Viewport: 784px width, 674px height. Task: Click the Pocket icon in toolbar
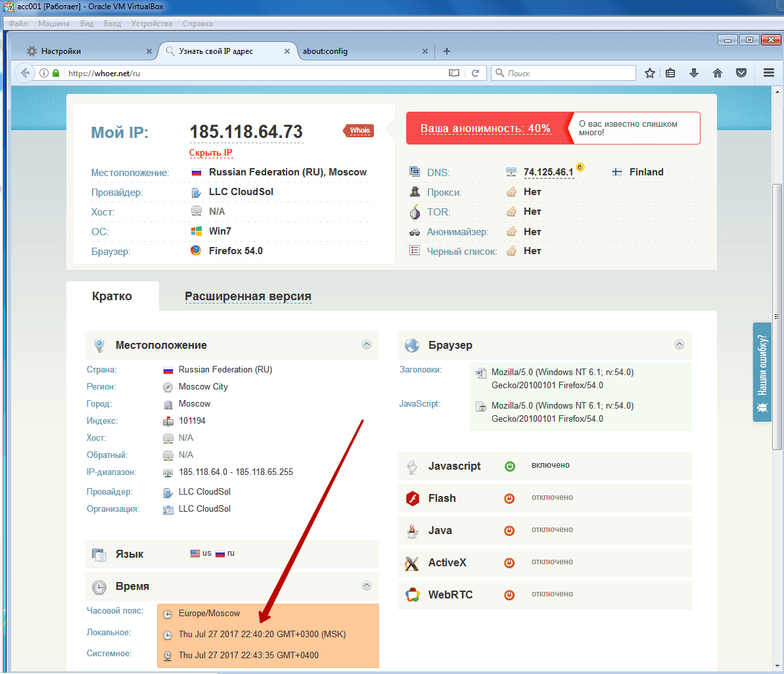click(x=741, y=73)
